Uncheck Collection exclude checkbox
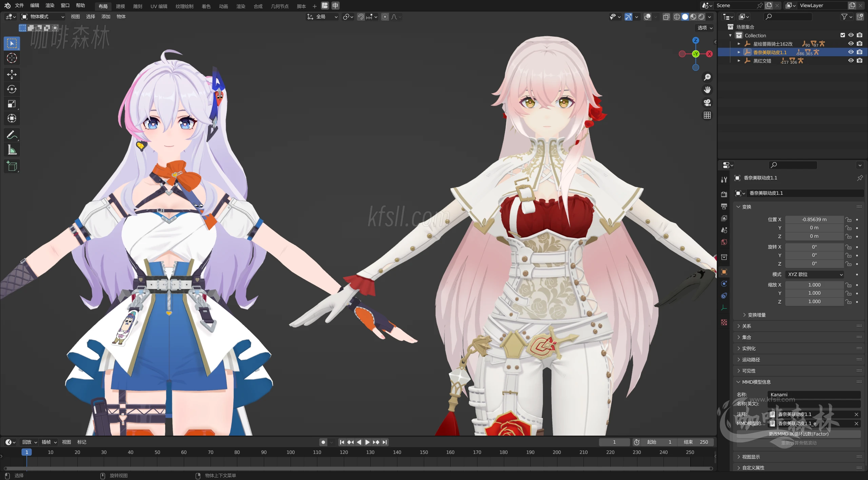Viewport: 868px width, 480px height. (843, 35)
